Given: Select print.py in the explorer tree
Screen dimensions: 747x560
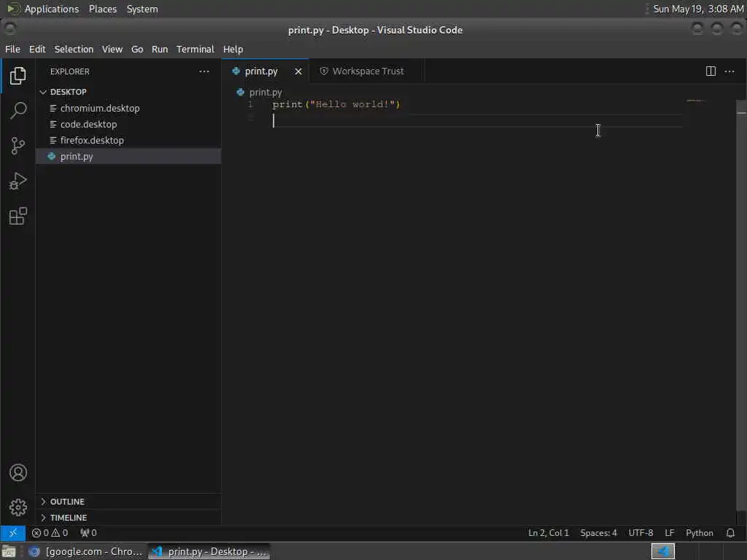Looking at the screenshot, I should [128, 156].
